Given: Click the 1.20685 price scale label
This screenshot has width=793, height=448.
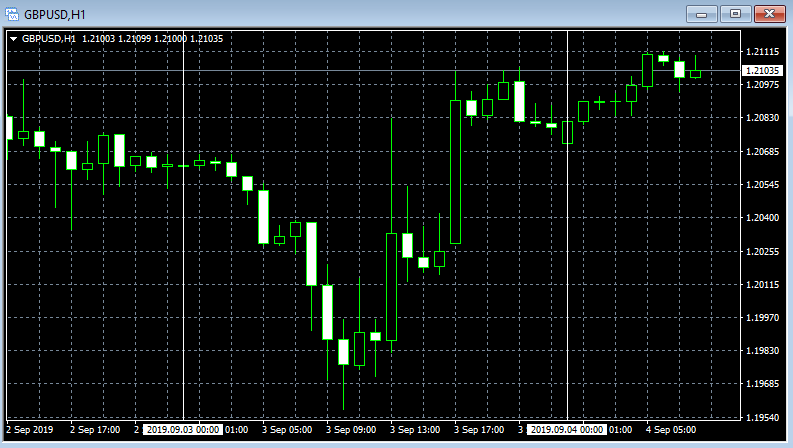Looking at the screenshot, I should pos(763,151).
